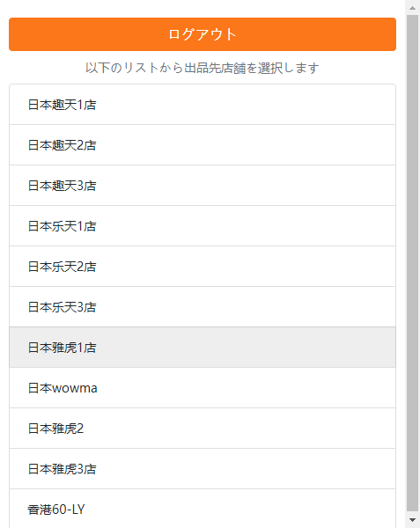Screen dimensions: 420x528
Task: Click the scrollbar up arrow
Action: pos(412,7)
